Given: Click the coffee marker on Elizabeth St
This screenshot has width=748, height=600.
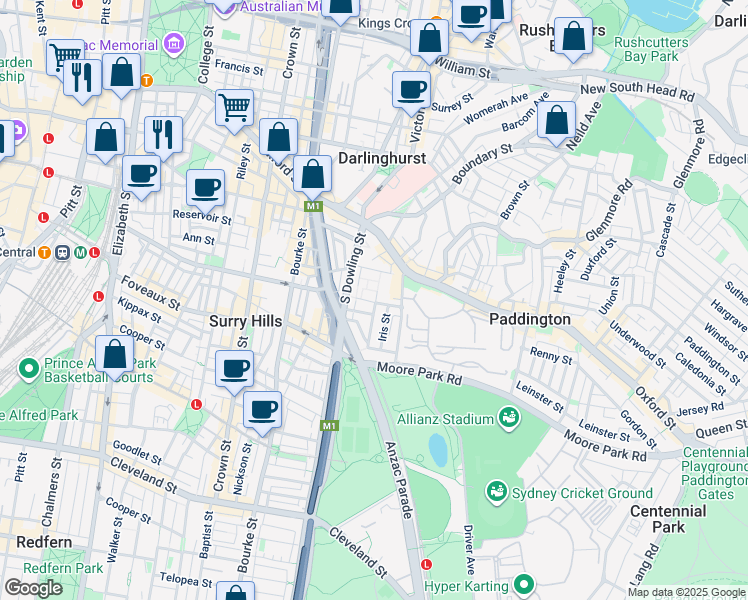Looking at the screenshot, I should 141,174.
